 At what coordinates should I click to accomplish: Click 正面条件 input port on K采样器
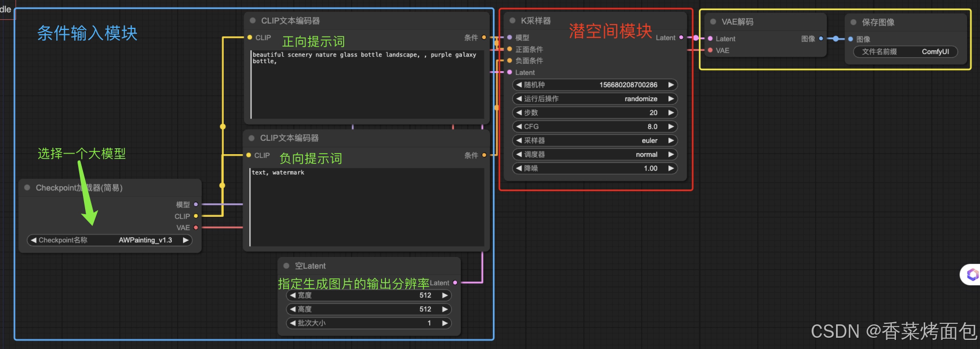[510, 49]
